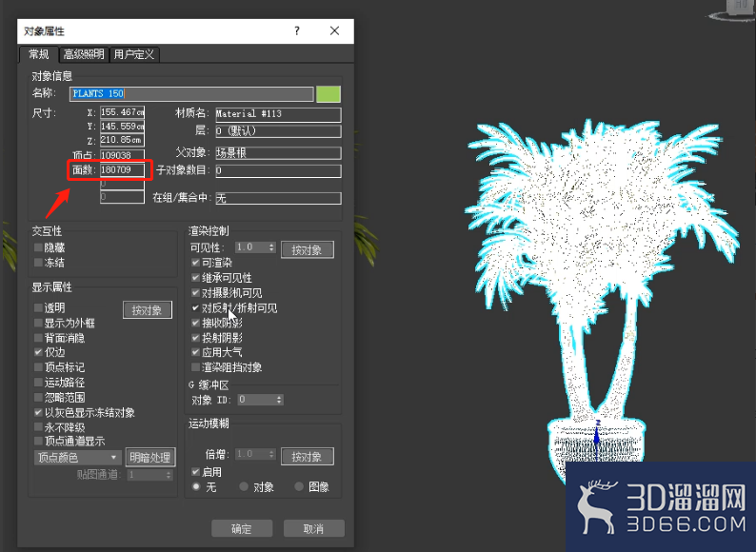Toggle 继承可见性 checkbox

click(x=195, y=277)
